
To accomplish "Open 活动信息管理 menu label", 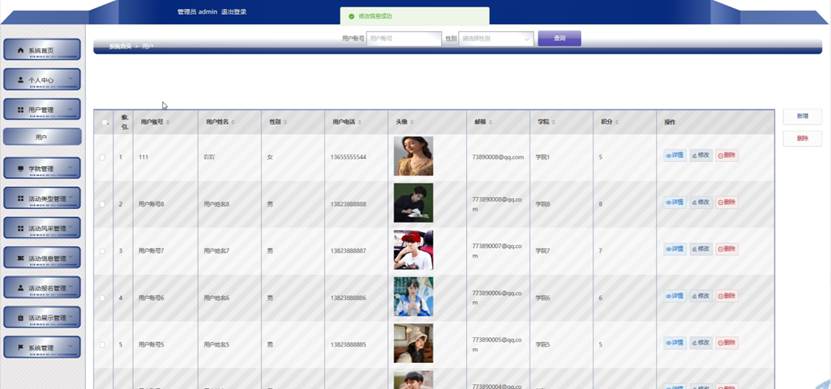I will click(x=47, y=258).
